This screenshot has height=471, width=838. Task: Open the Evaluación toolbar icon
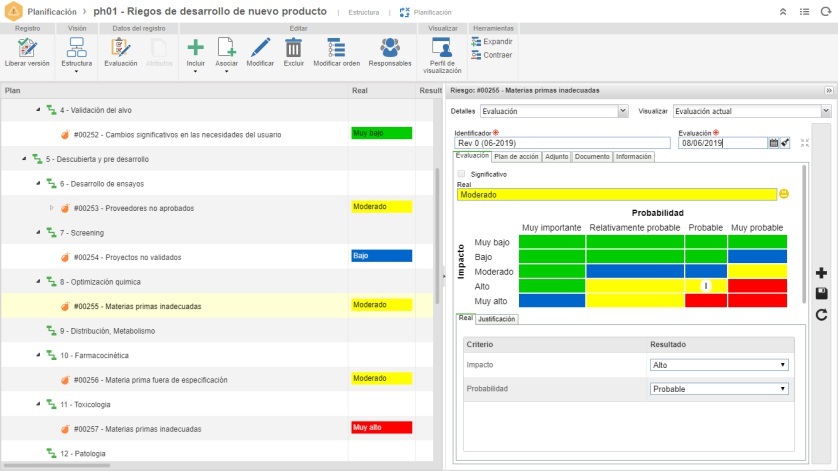[120, 48]
